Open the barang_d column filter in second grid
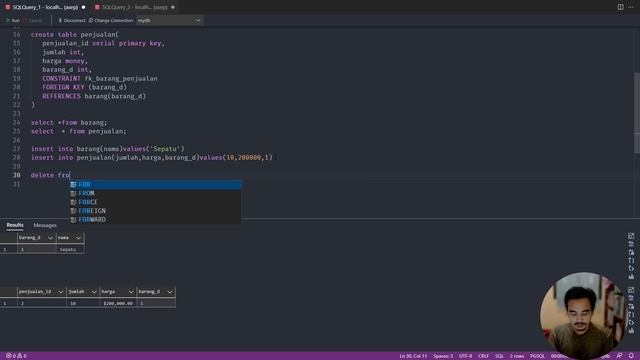The image size is (640, 360). pos(170,291)
